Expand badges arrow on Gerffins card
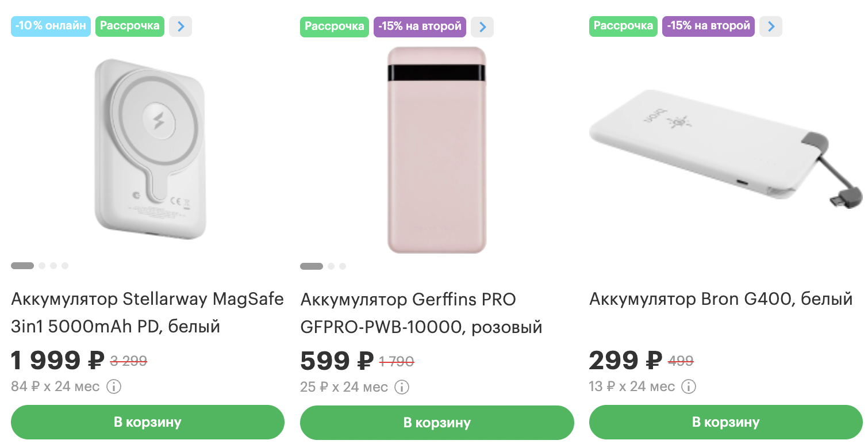868x444 pixels. pyautogui.click(x=482, y=27)
